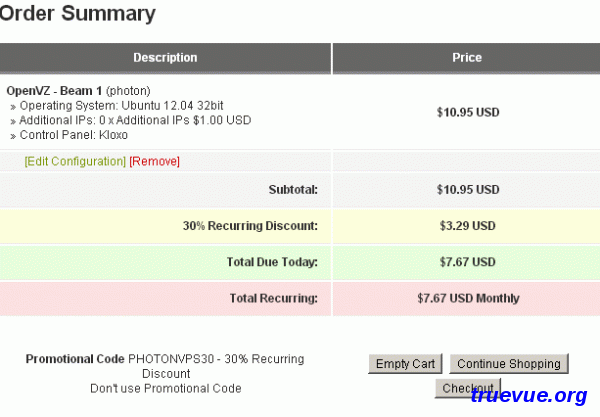Click the Control Panel Kloxo line
This screenshot has width=600, height=417.
(78, 134)
